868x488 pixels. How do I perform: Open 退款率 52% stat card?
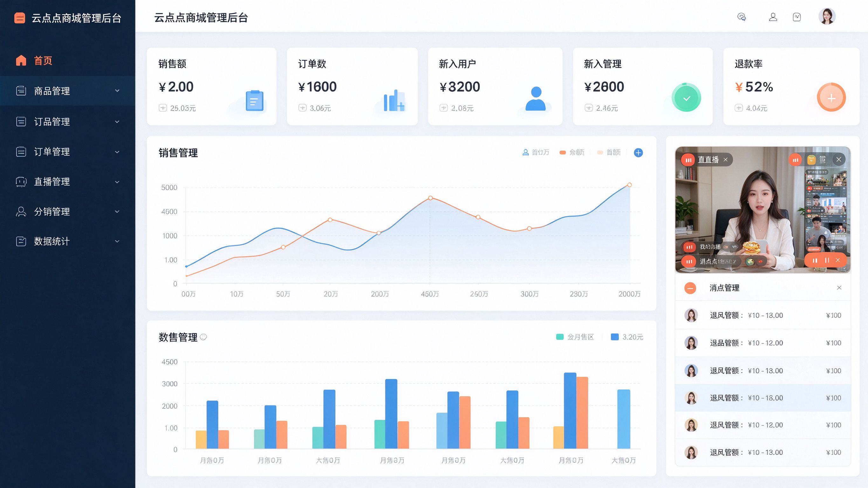[791, 86]
